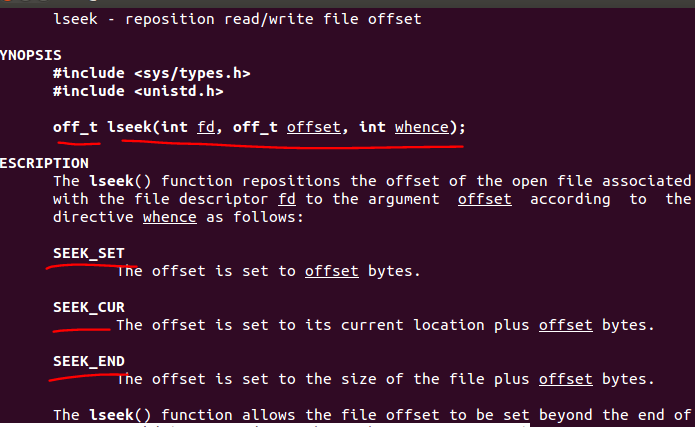Click the off_t return type in prototype

74,127
